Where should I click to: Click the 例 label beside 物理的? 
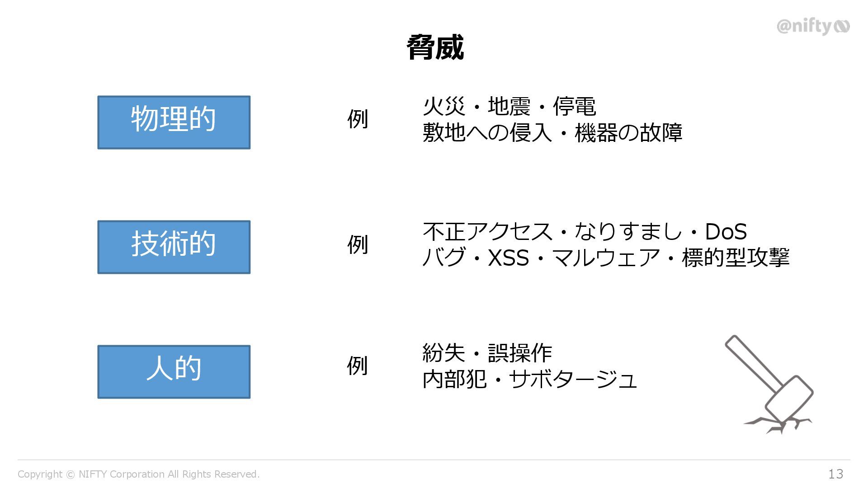point(357,119)
